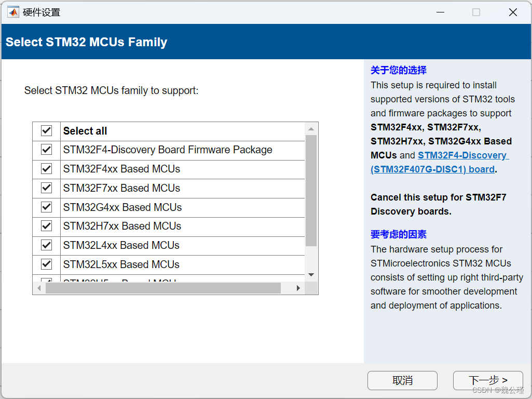Click the 关于您的选择 heading
The height and width of the screenshot is (399, 532).
click(398, 70)
